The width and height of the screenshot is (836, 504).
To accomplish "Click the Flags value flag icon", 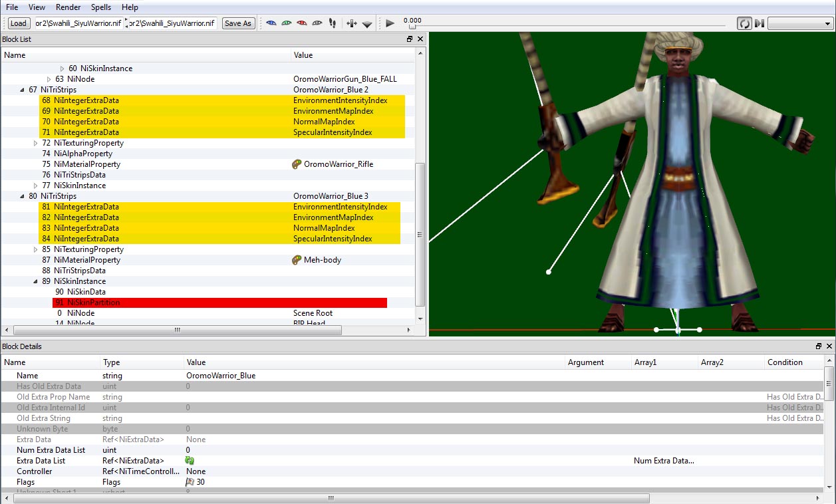I will pos(190,482).
